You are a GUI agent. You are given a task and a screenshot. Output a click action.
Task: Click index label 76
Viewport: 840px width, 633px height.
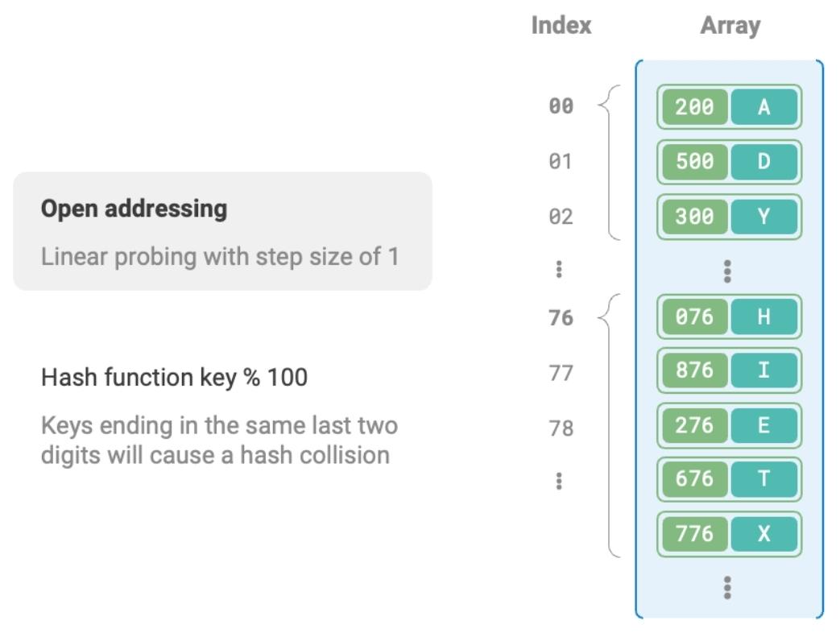561,318
